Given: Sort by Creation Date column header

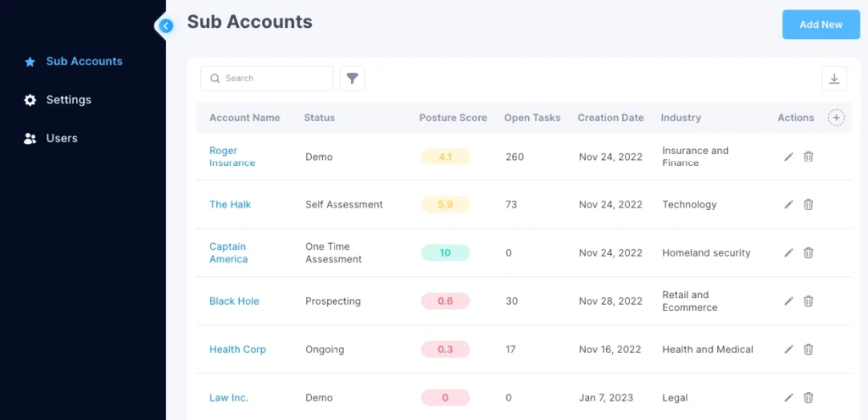Looking at the screenshot, I should pyautogui.click(x=610, y=118).
